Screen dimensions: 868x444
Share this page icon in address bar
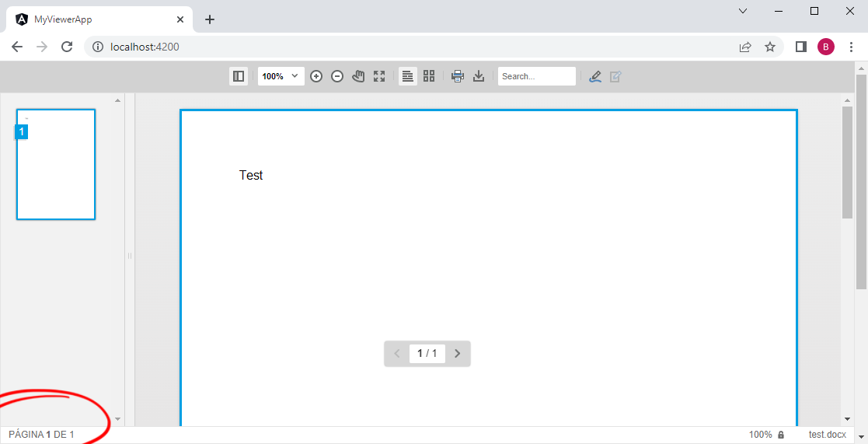[x=746, y=47]
